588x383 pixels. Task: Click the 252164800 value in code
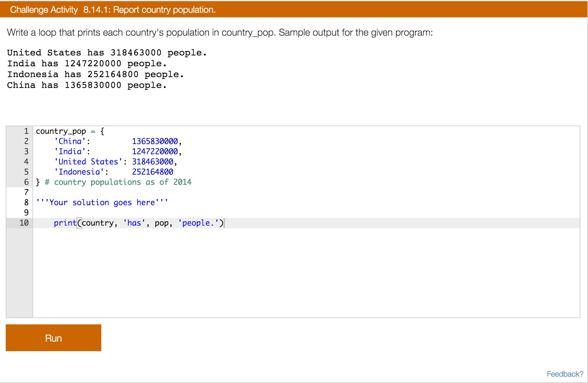click(153, 172)
